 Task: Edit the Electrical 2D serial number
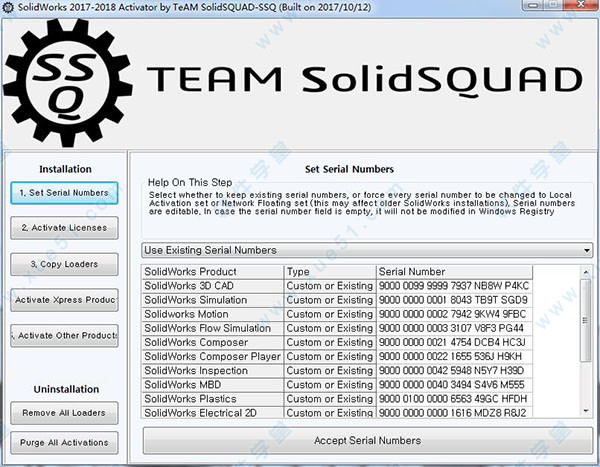454,413
